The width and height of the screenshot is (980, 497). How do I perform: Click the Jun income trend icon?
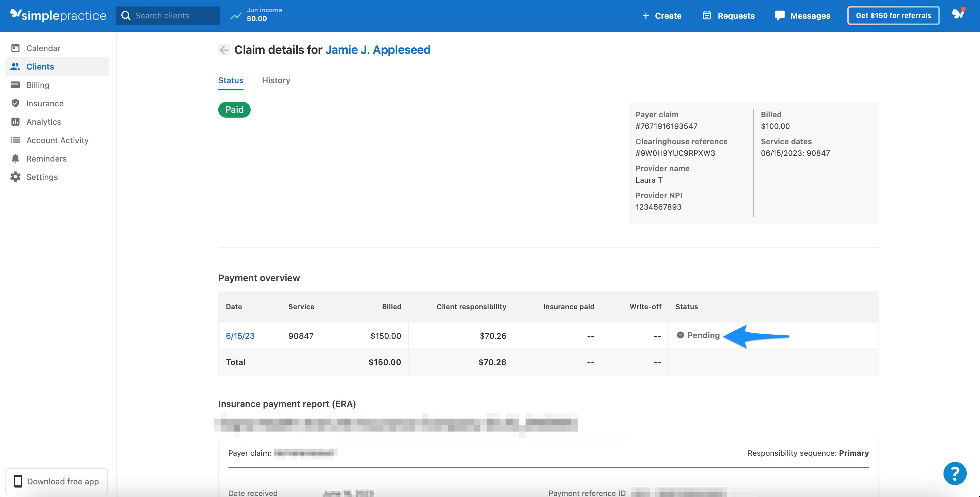click(x=236, y=16)
